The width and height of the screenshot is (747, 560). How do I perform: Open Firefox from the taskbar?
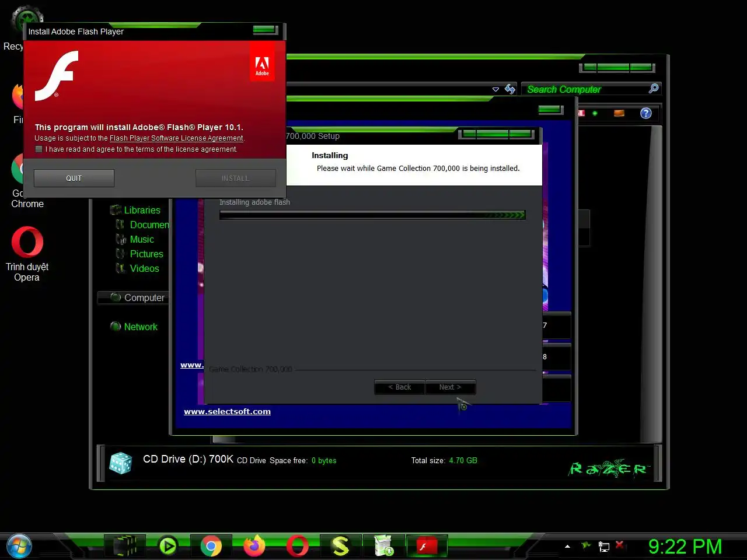coord(254,546)
